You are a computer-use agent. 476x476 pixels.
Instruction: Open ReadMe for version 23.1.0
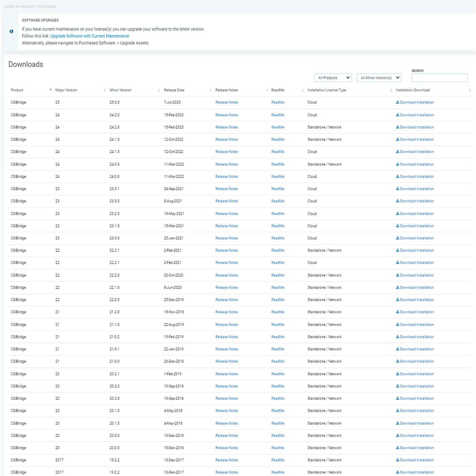pyautogui.click(x=278, y=225)
